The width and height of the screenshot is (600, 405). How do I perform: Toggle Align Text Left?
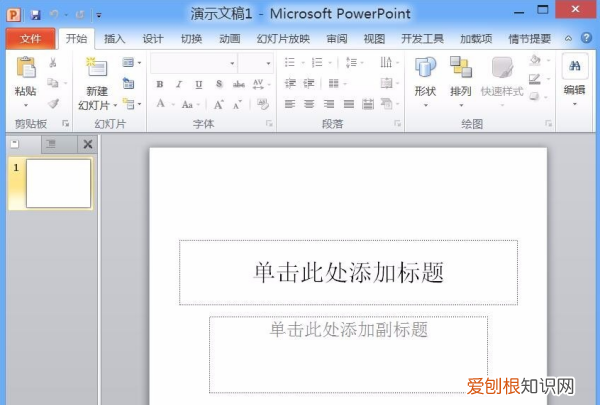290,104
